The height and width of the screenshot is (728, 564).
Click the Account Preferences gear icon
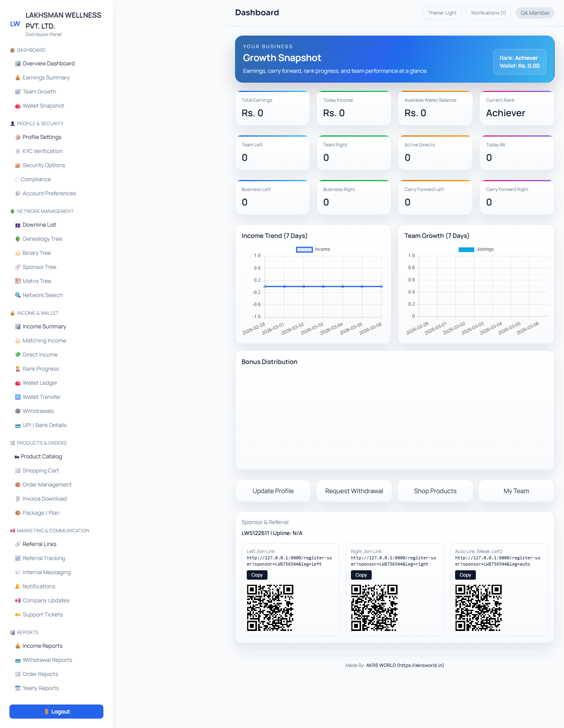pyautogui.click(x=18, y=193)
